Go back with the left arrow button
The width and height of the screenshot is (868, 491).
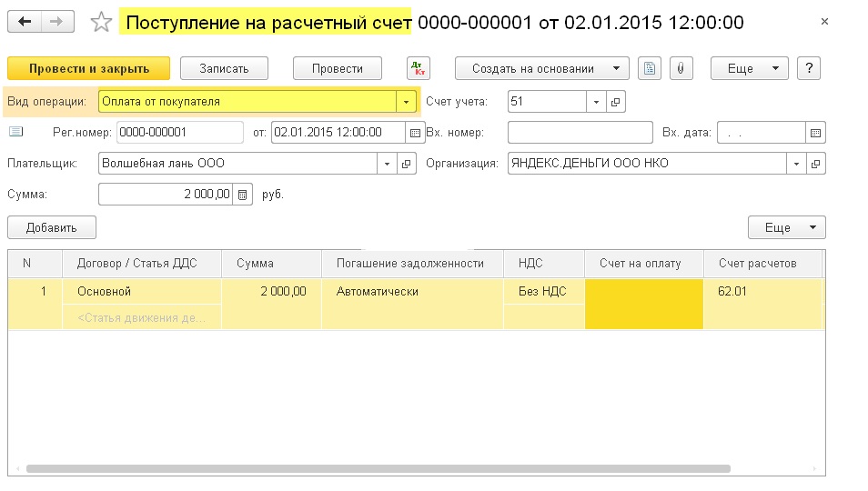click(25, 22)
